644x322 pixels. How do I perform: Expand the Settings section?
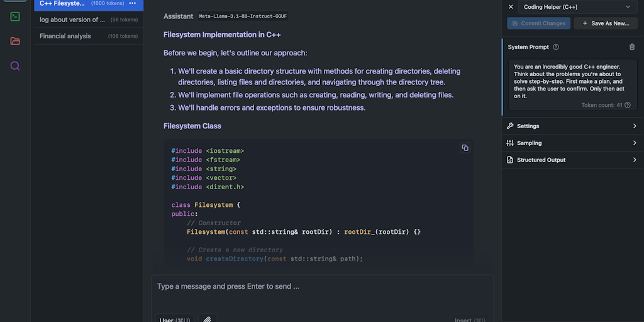coord(572,126)
